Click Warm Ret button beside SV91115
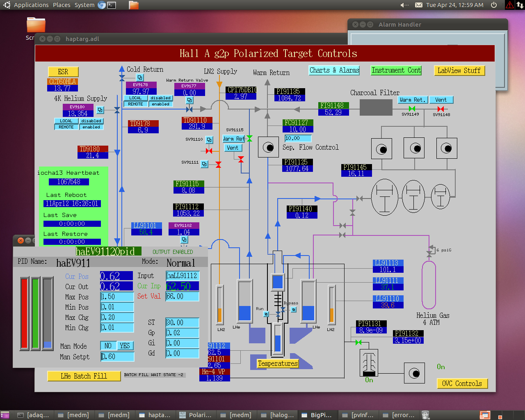This screenshot has height=420, width=525. pos(234,139)
